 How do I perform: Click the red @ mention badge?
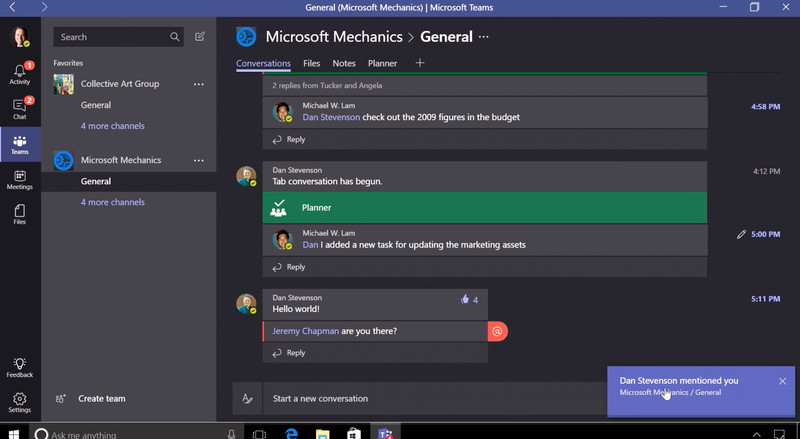[x=497, y=331]
